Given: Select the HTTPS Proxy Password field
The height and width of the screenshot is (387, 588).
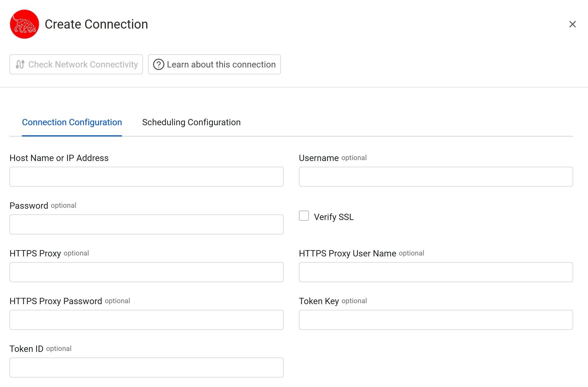Looking at the screenshot, I should pos(146,320).
